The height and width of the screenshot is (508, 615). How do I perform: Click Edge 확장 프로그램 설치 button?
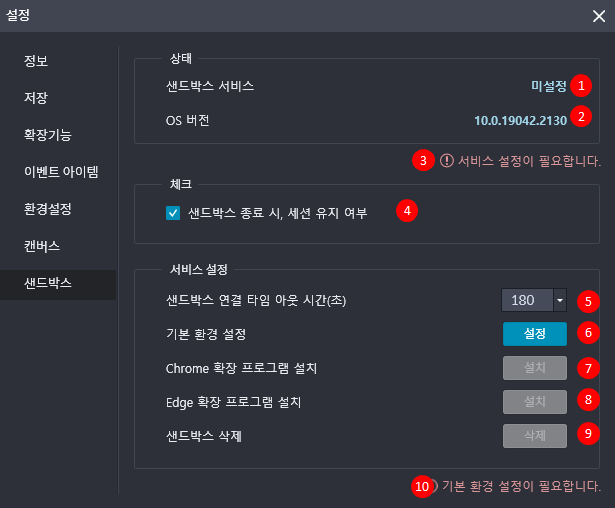(x=535, y=402)
